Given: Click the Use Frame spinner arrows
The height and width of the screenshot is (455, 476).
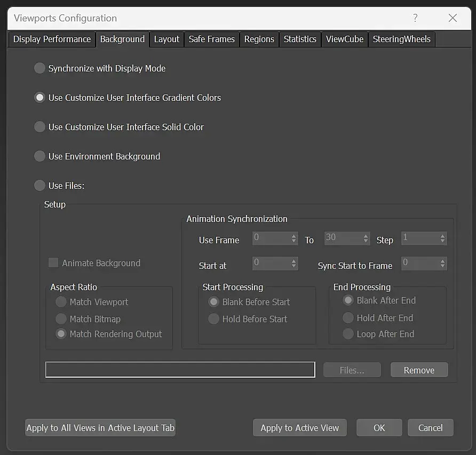Looking at the screenshot, I should coord(293,238).
